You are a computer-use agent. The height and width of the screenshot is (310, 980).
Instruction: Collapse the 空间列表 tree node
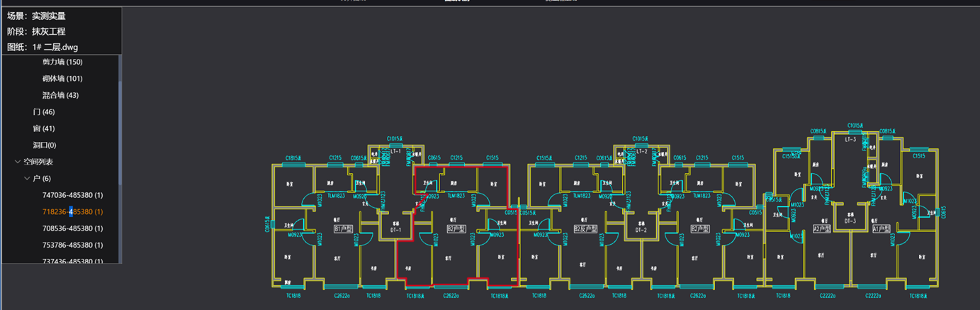[18, 162]
